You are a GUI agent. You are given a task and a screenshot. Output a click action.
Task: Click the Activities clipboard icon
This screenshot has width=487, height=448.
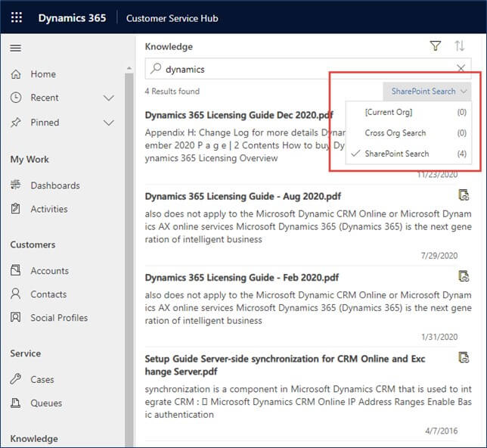[x=16, y=208]
